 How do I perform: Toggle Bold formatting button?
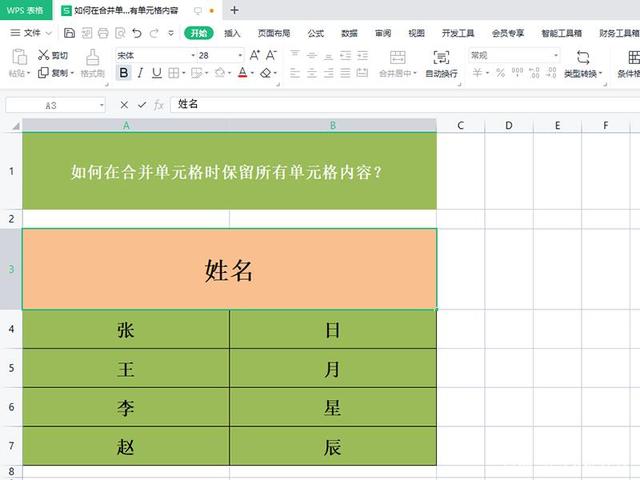point(123,73)
